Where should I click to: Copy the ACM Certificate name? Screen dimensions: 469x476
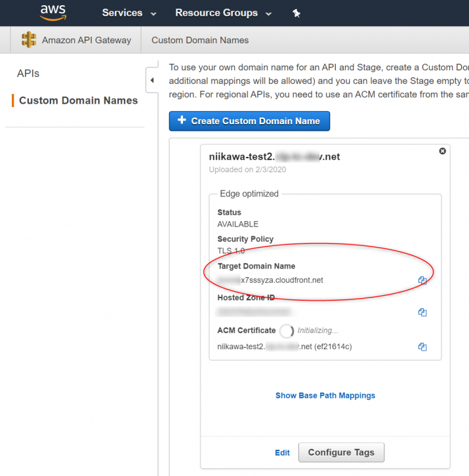point(422,347)
